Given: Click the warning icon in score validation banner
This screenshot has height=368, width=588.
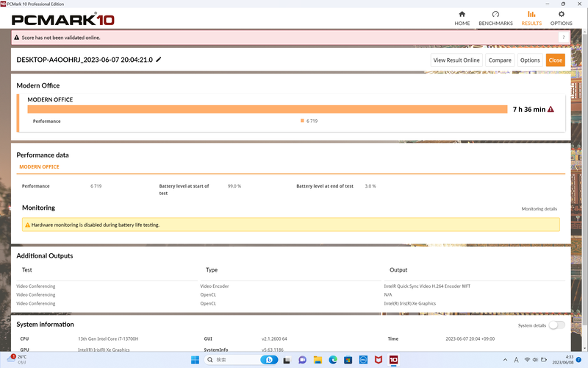Looking at the screenshot, I should click(x=16, y=38).
